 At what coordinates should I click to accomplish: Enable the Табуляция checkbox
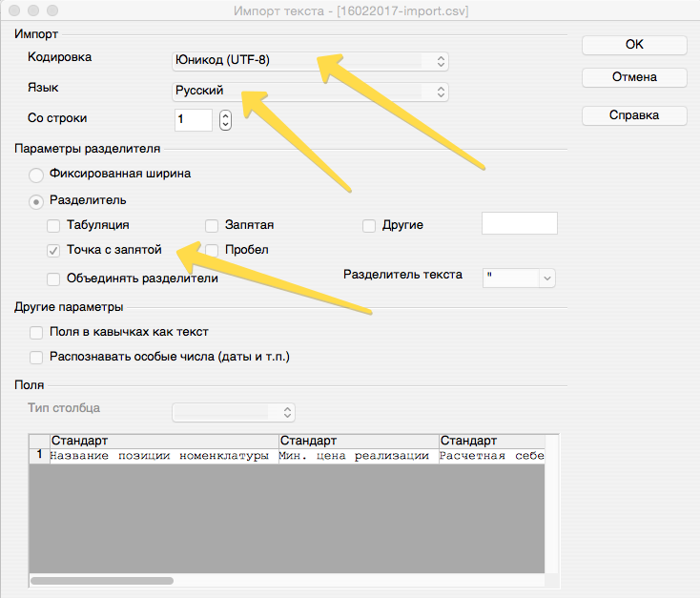pos(53,225)
